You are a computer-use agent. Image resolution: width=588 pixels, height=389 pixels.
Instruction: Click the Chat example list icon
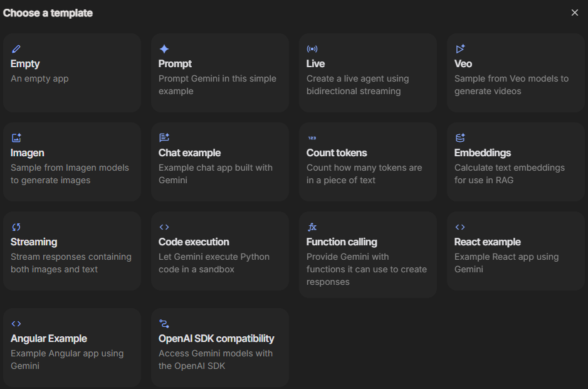(164, 138)
